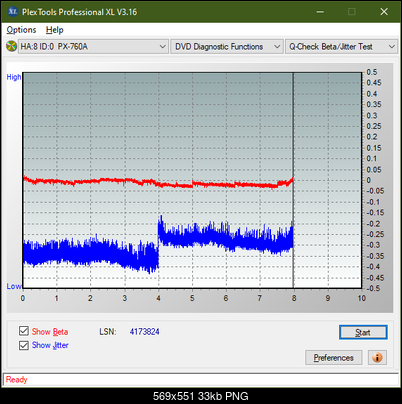Screen dimensions: 402x404
Task: Click the disc drive icon beside drive selector
Action: [x=11, y=46]
